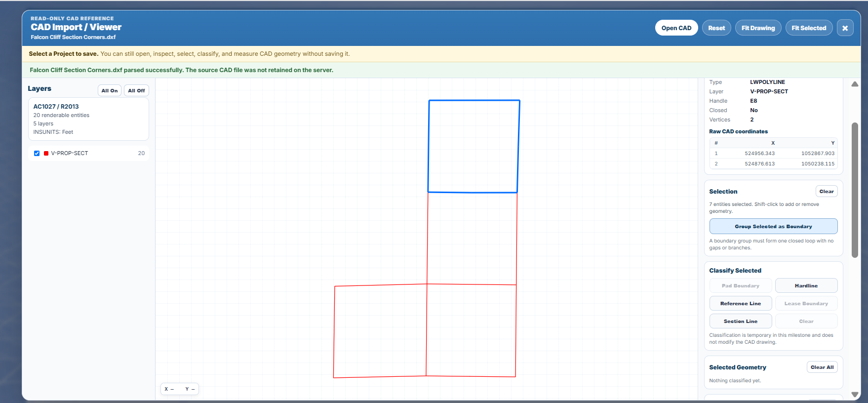Click the X Y coordinate readout box
The height and width of the screenshot is (403, 868).
[180, 389]
